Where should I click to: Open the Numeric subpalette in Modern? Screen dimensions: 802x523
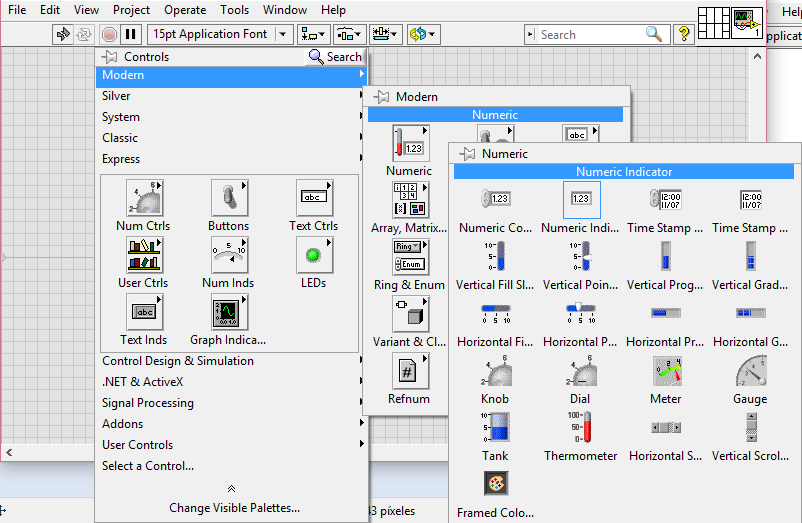410,143
